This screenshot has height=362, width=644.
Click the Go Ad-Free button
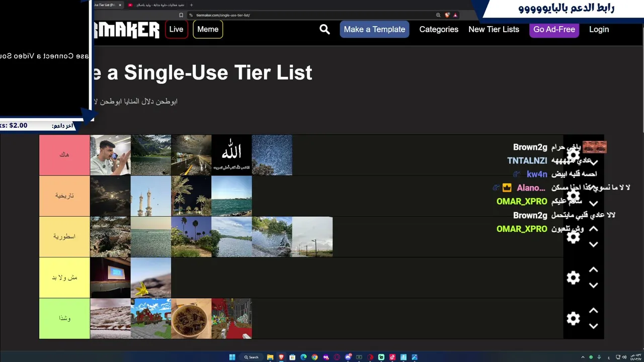click(x=554, y=29)
